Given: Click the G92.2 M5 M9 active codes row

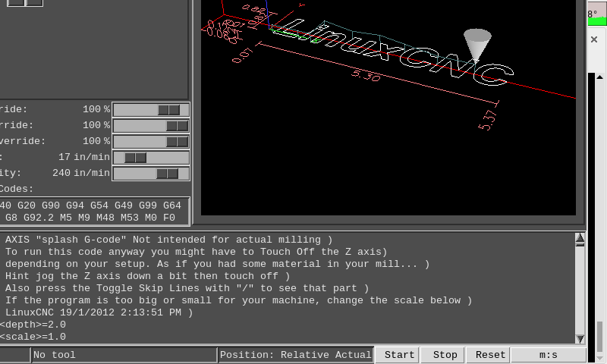Looking at the screenshot, I should pyautogui.click(x=90, y=218).
